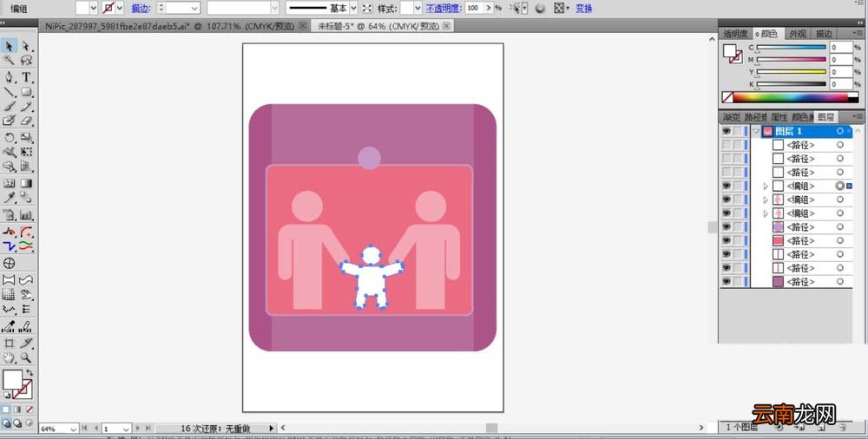Hide the selected white 编组 sublayer
868x439 pixels.
tap(726, 186)
